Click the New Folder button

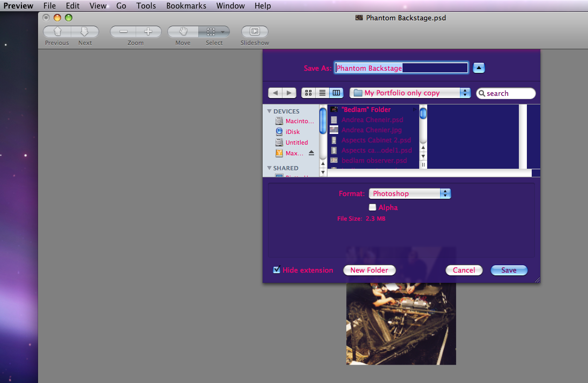coord(369,270)
